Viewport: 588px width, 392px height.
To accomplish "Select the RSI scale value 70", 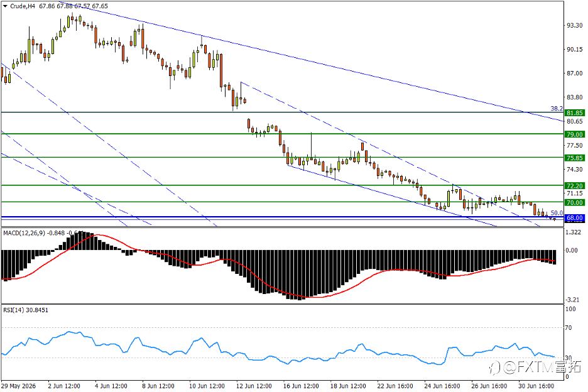I will tap(569, 328).
